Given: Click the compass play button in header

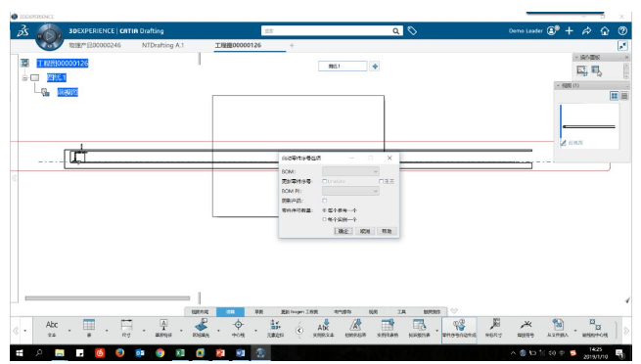Looking at the screenshot, I should click(x=49, y=36).
